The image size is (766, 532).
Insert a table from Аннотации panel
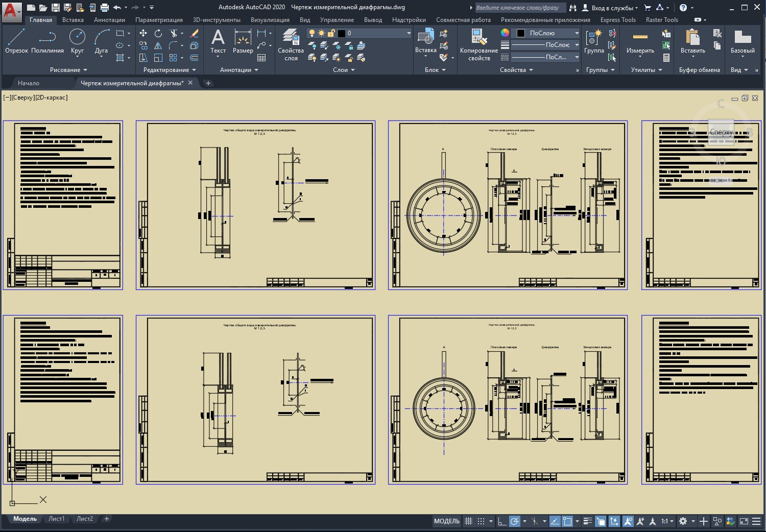(x=261, y=58)
